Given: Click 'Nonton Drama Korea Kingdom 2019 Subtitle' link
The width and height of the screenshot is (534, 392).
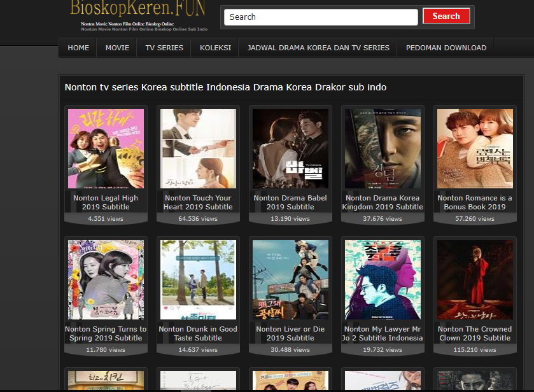Looking at the screenshot, I should tap(383, 202).
